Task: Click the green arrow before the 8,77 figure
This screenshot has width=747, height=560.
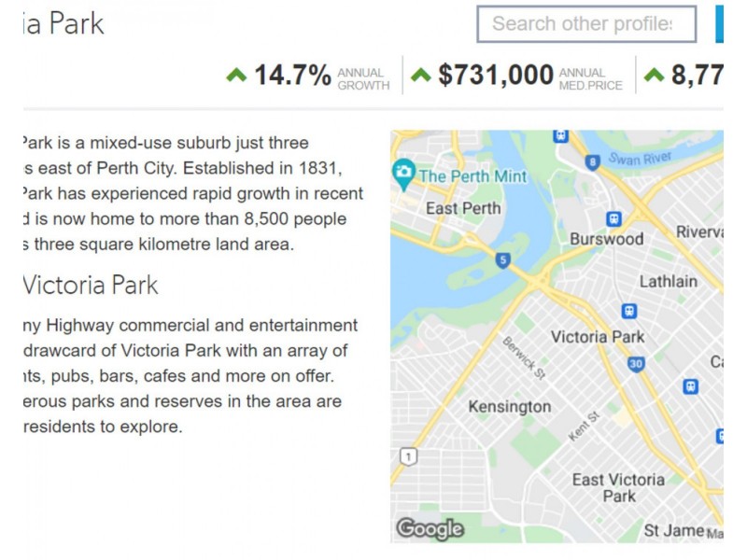Action: [655, 75]
